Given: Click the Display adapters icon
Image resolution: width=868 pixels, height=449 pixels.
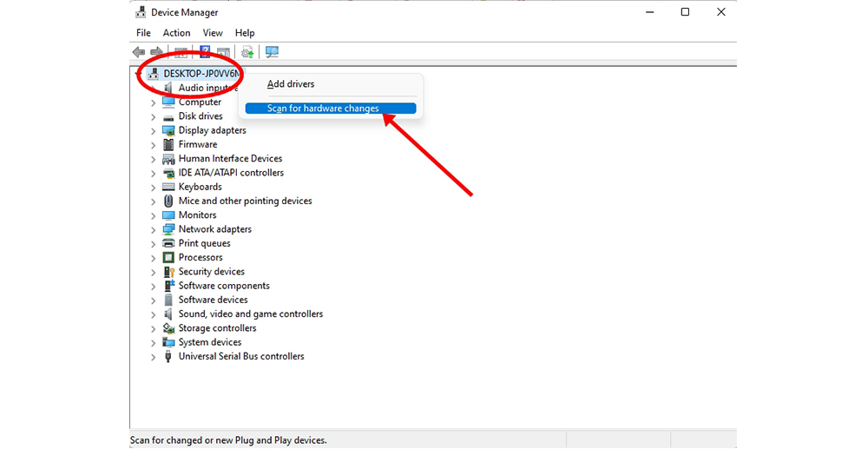Looking at the screenshot, I should coord(168,130).
